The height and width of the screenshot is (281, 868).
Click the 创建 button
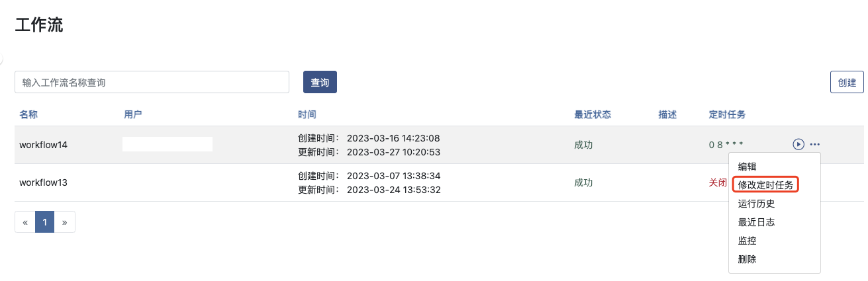click(847, 83)
